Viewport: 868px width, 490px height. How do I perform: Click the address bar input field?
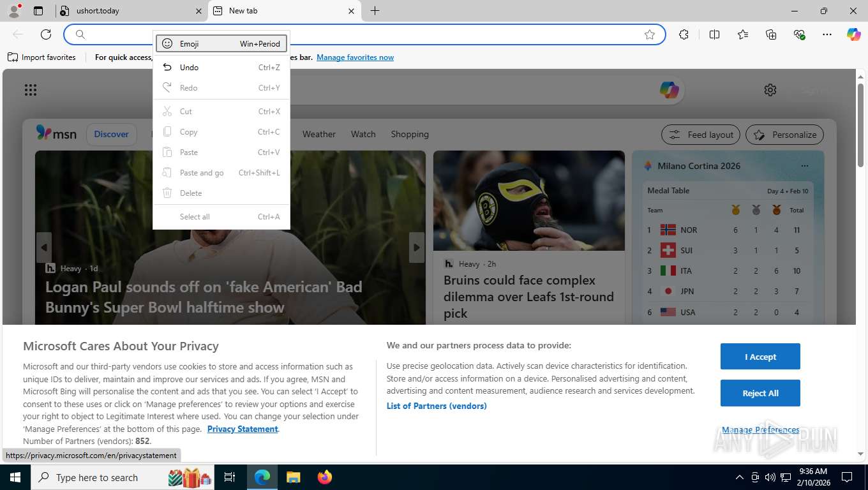pos(364,34)
